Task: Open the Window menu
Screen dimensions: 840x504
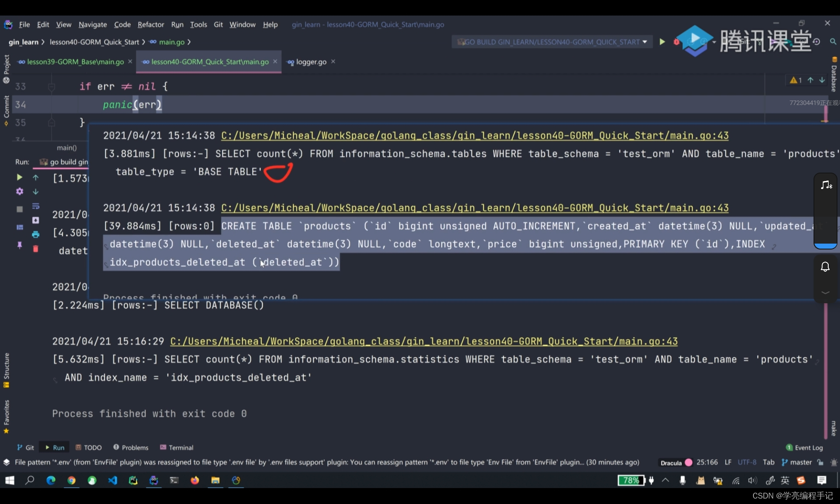Action: tap(242, 24)
